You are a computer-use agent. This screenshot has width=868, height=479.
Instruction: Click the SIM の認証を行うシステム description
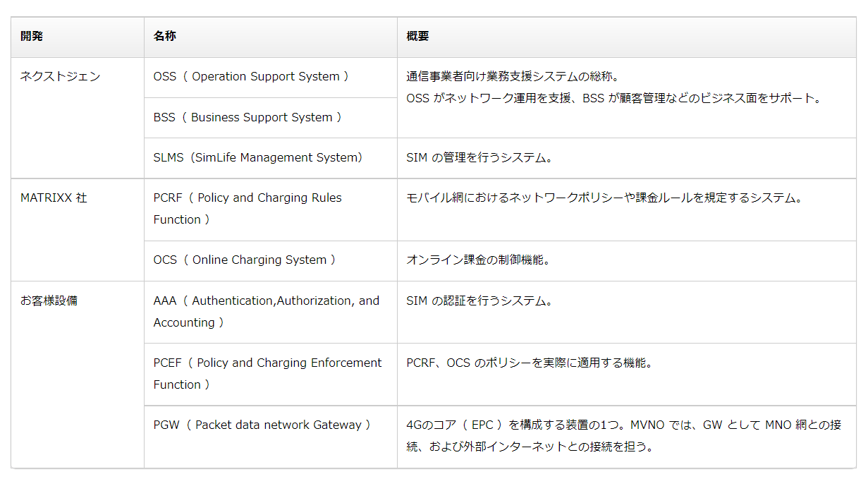click(479, 301)
